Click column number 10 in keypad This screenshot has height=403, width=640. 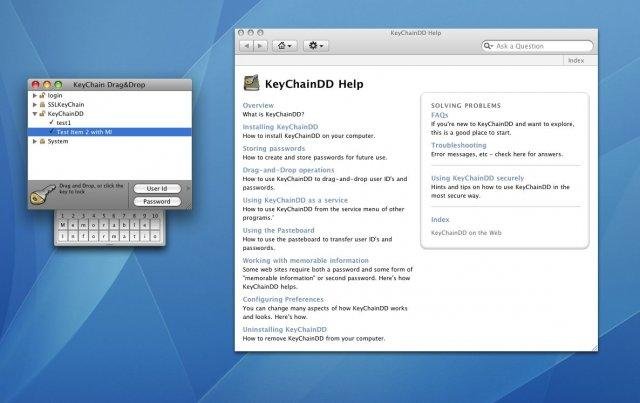pyautogui.click(x=155, y=216)
